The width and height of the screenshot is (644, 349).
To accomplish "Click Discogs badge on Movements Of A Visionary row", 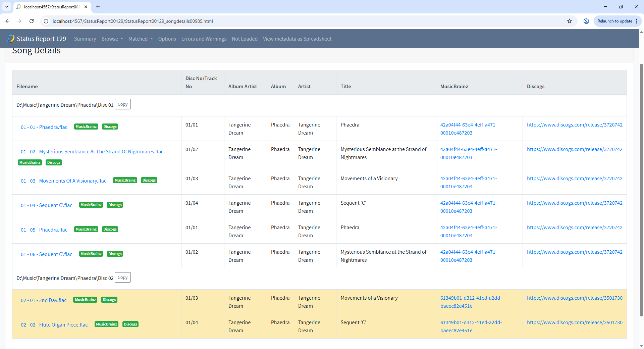I will (149, 180).
